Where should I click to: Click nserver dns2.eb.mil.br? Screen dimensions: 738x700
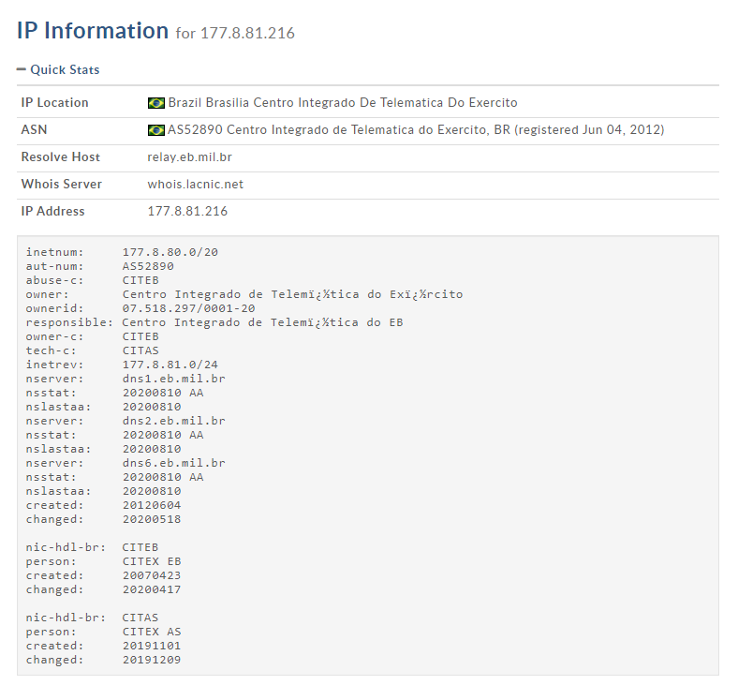point(173,421)
